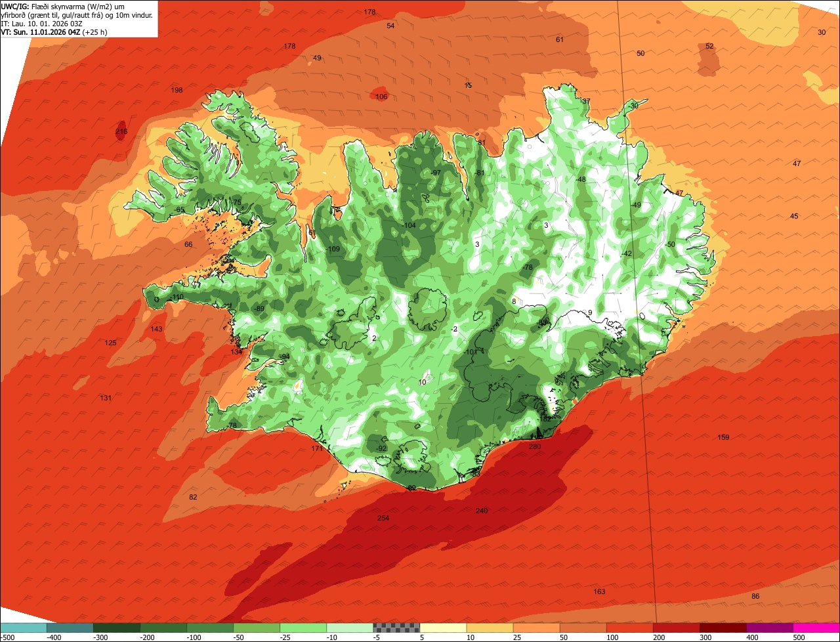
Task: Click the red-orange 100 to 200 legend swatch
Action: pos(629,628)
